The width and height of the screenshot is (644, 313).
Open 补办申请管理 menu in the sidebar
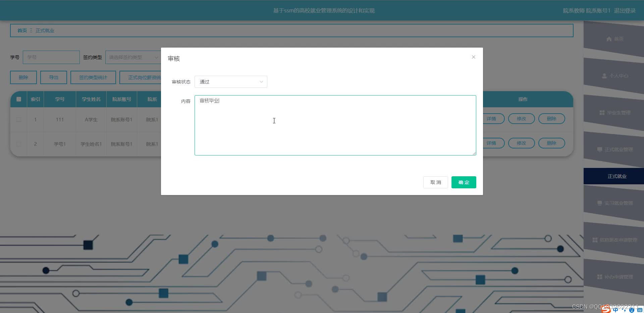614,277
